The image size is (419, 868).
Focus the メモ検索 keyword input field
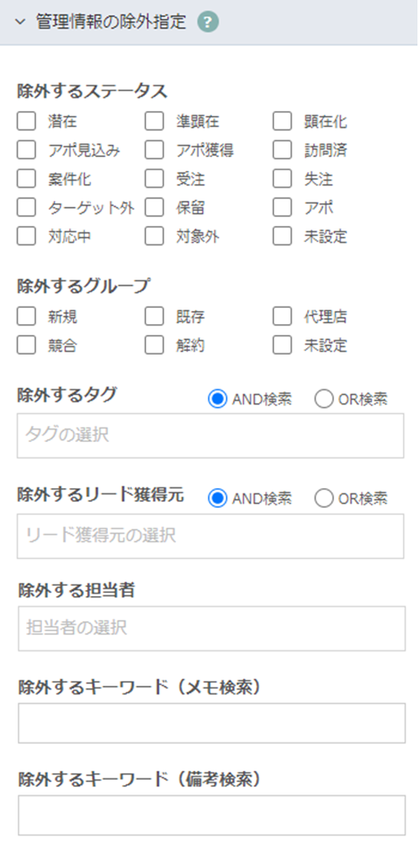[x=211, y=723]
